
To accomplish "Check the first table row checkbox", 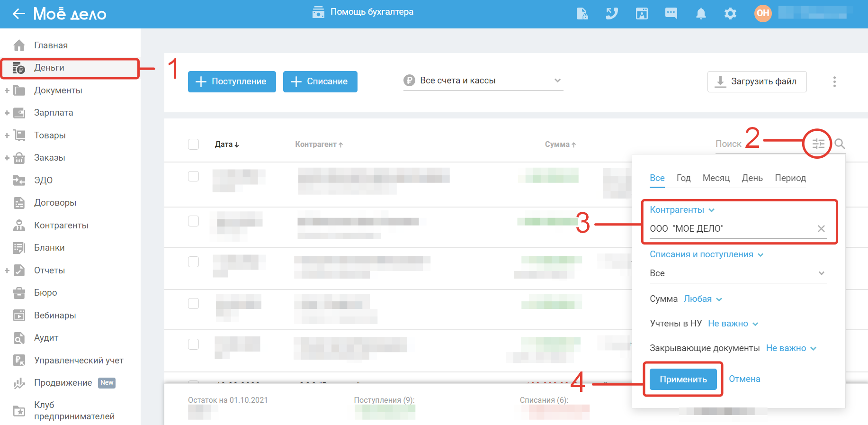I will [x=193, y=176].
